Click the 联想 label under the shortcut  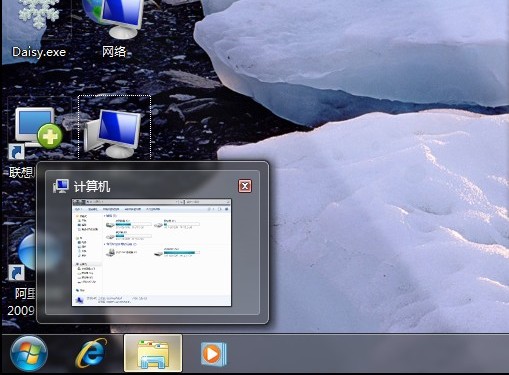[x=21, y=172]
